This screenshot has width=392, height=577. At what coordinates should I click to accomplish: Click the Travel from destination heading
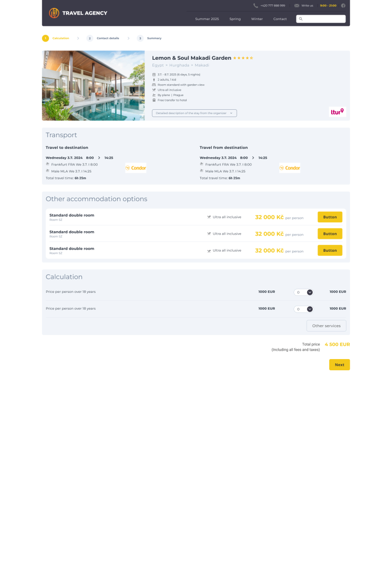pos(224,147)
